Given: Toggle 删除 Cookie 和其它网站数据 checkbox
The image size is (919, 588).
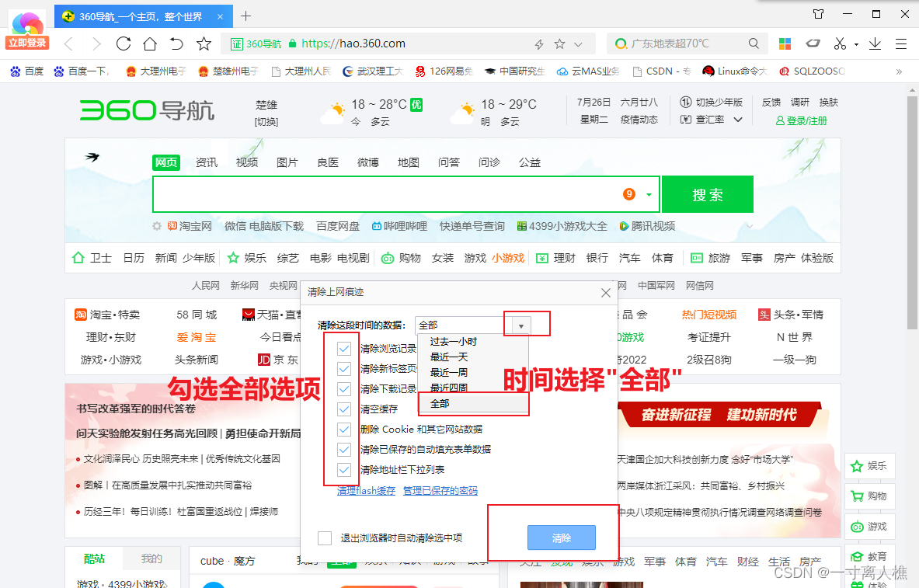Looking at the screenshot, I should 344,429.
